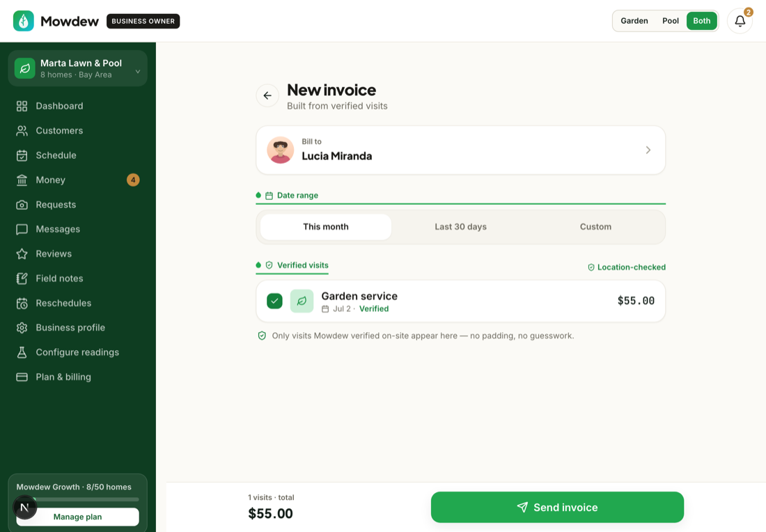The height and width of the screenshot is (532, 766).
Task: Open Customers in the sidebar
Action: tap(78, 130)
